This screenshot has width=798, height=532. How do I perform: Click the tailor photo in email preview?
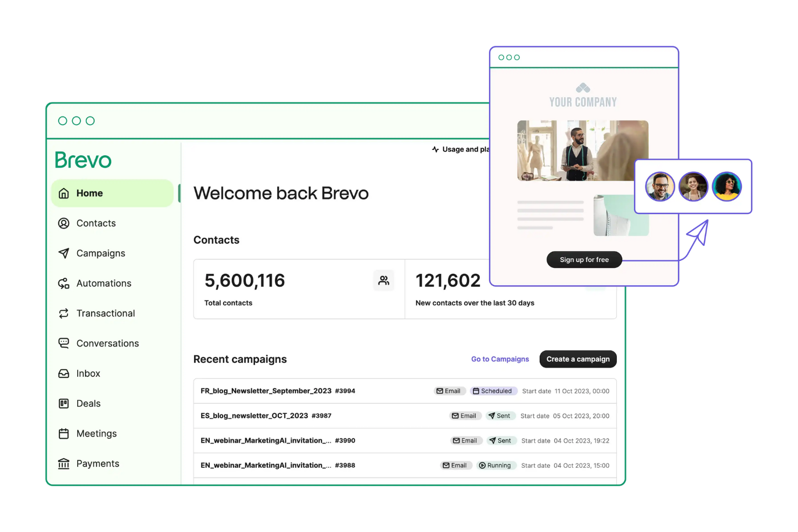[582, 151]
